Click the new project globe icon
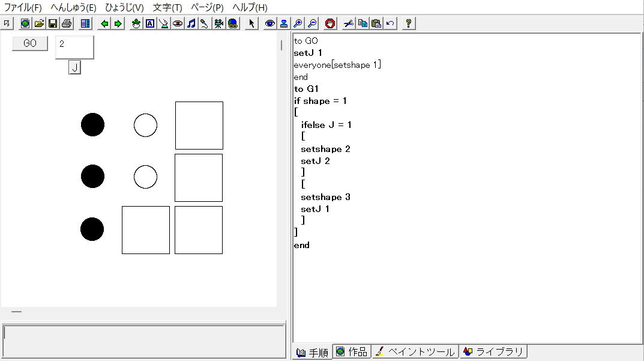 click(x=25, y=23)
